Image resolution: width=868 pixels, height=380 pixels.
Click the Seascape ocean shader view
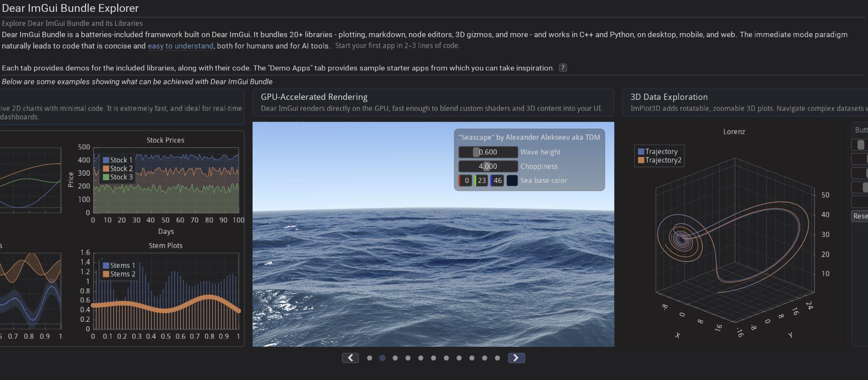433,268
